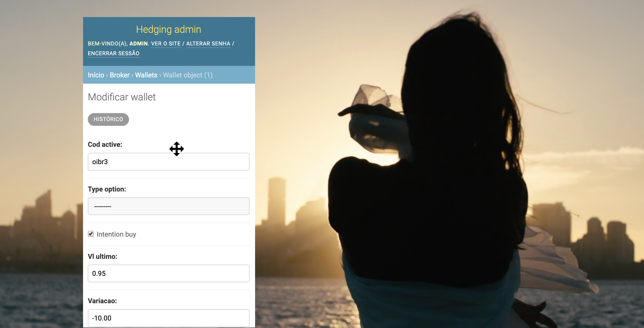
Task: Go to Início in the breadcrumb
Action: point(96,75)
